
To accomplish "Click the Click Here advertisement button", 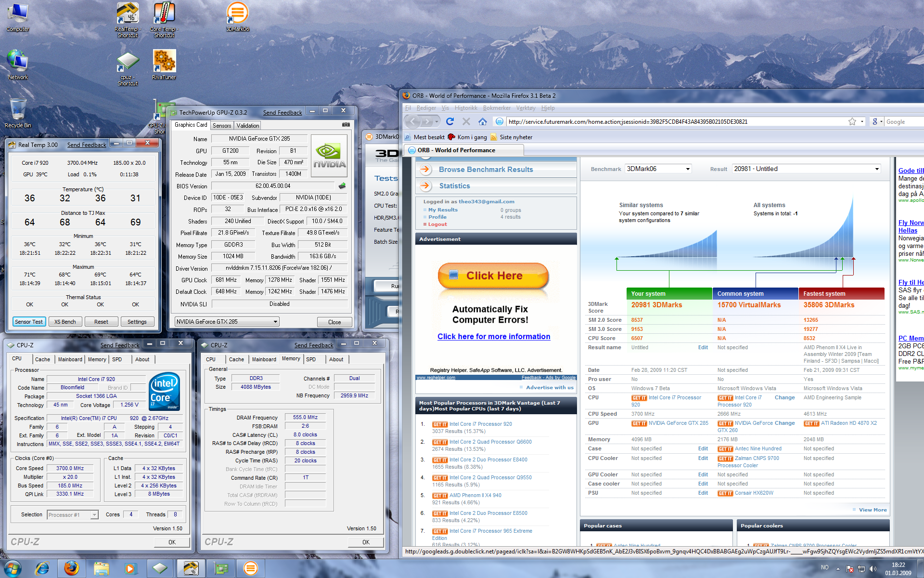I will [493, 276].
